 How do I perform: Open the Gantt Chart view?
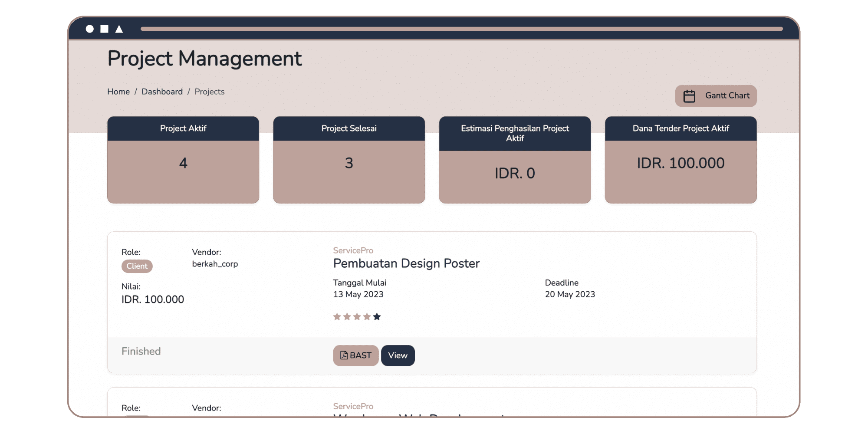[x=716, y=96]
